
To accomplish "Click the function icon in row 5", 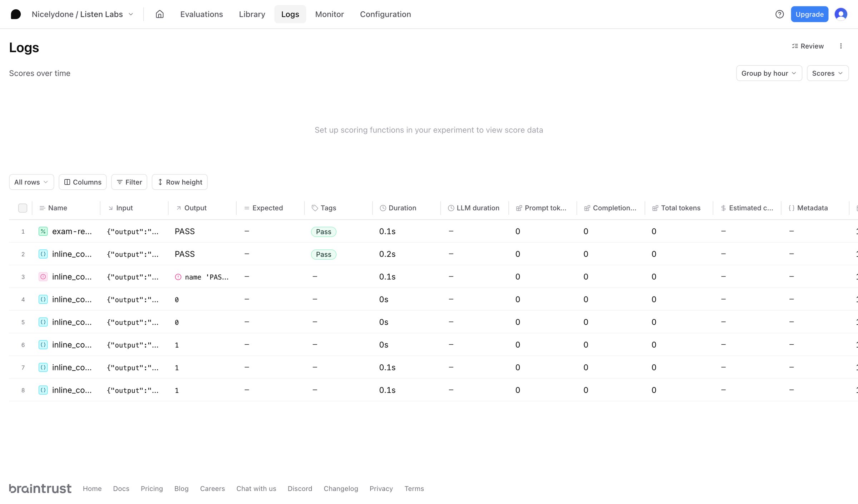I will [43, 322].
